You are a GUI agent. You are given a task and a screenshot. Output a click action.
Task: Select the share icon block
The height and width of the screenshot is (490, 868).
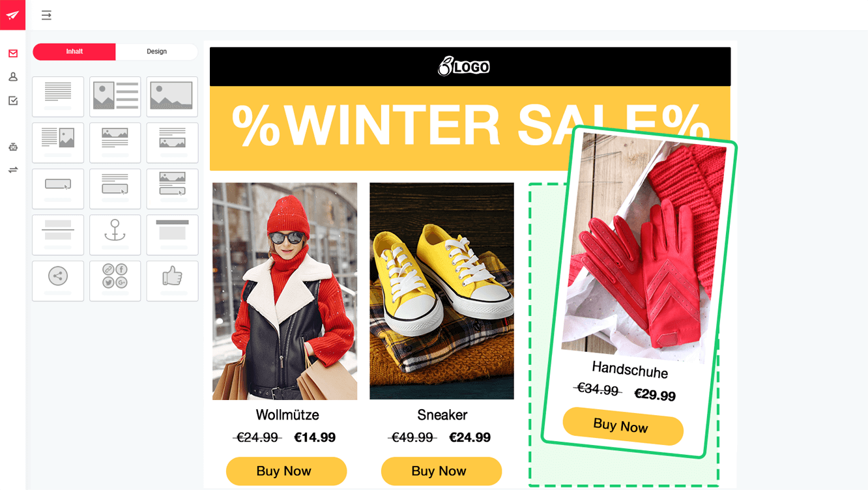click(x=58, y=281)
